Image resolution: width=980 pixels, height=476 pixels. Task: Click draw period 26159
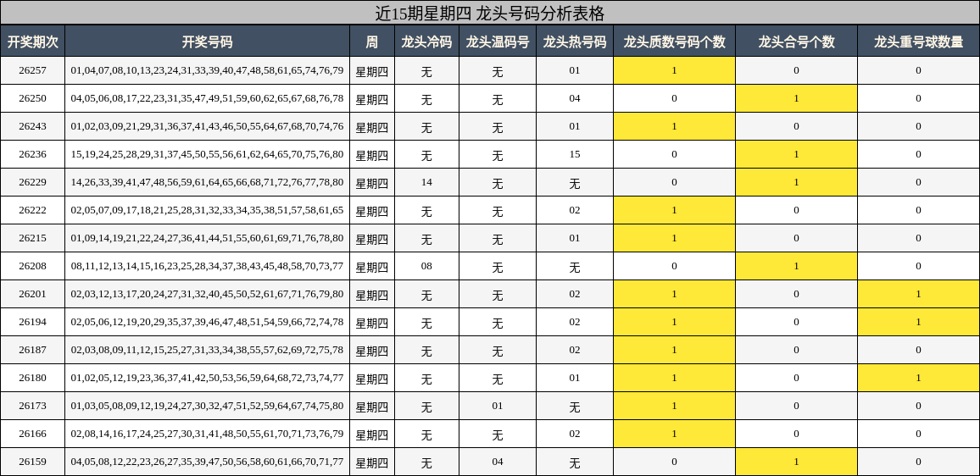(32, 462)
